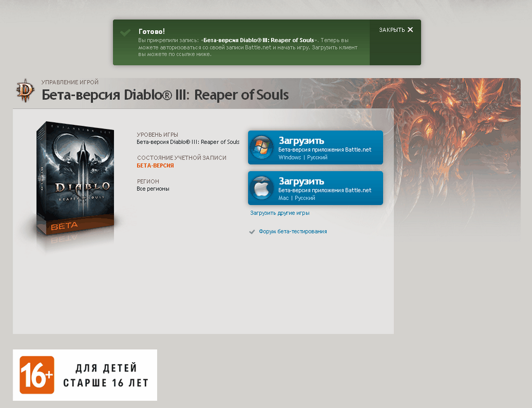The width and height of the screenshot is (532, 408).
Task: Click the 'СОСТОЯНИЕ УЧЕТНОЙ ЗАПИСИ' label
Action: [182, 158]
